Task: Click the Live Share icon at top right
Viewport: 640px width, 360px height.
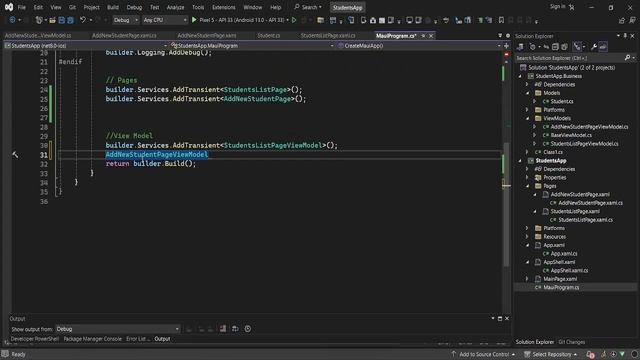Action: point(622,20)
